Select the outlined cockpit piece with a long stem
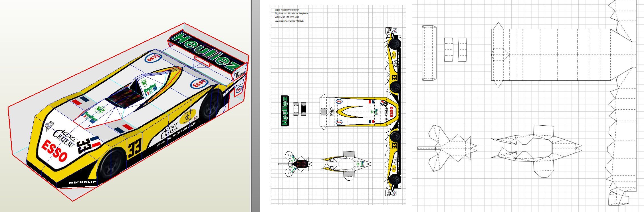 [447, 148]
